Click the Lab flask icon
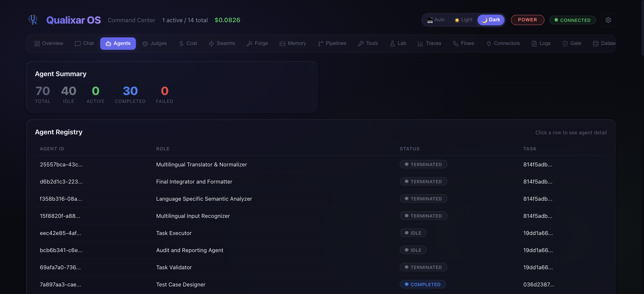This screenshot has height=294, width=644. (392, 44)
